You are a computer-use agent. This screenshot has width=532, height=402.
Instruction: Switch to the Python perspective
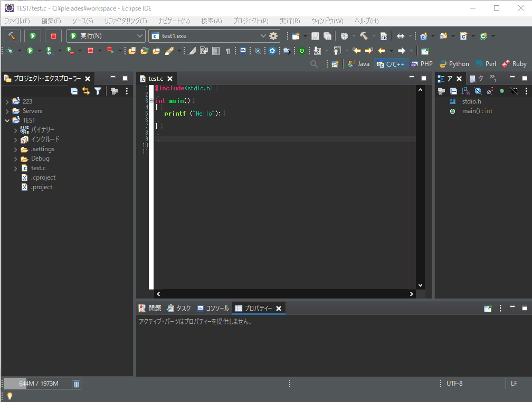pos(454,64)
